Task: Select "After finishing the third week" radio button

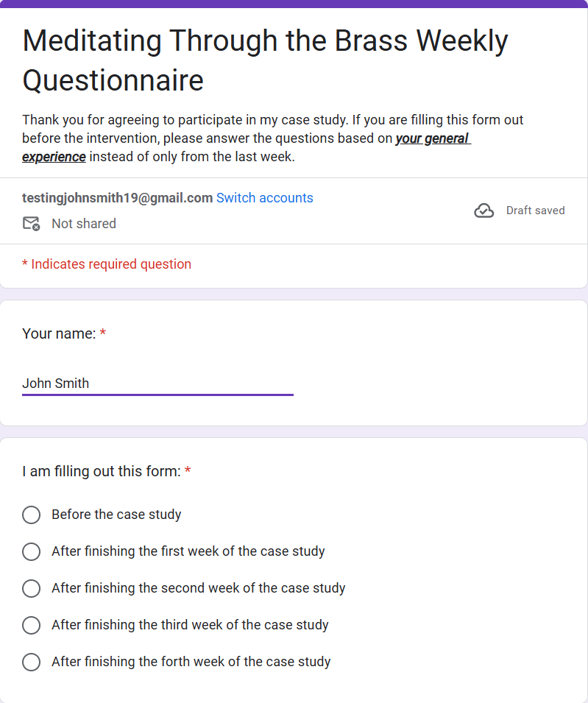Action: coord(31,625)
